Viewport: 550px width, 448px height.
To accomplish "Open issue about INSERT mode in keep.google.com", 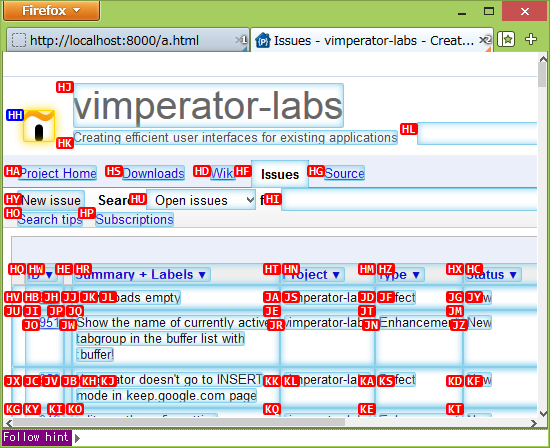I will 169,387.
